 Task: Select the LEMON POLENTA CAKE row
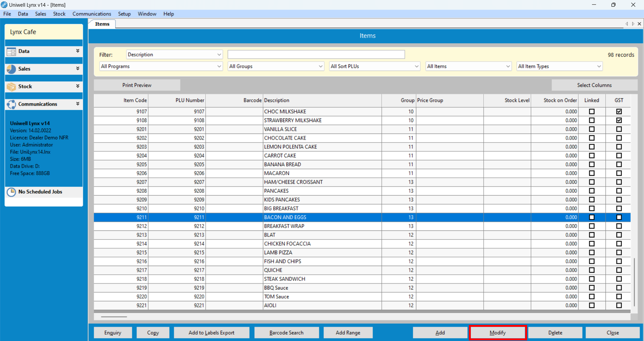pyautogui.click(x=362, y=147)
